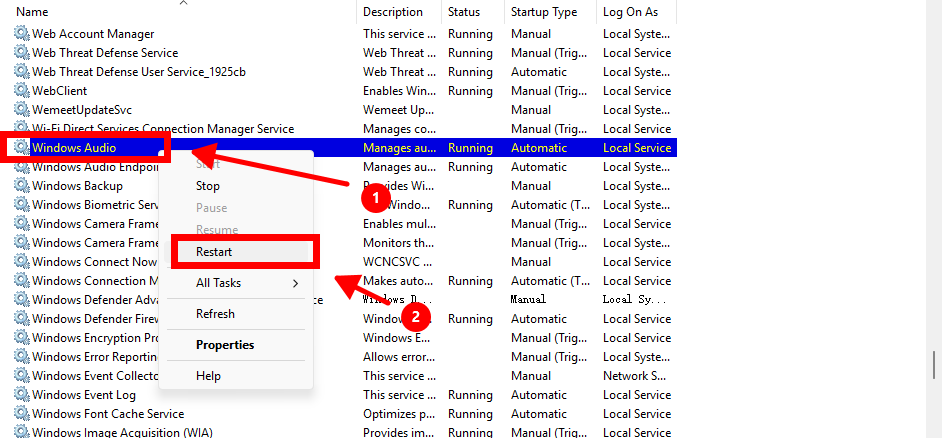Choose Restart from the context menu

pos(214,252)
